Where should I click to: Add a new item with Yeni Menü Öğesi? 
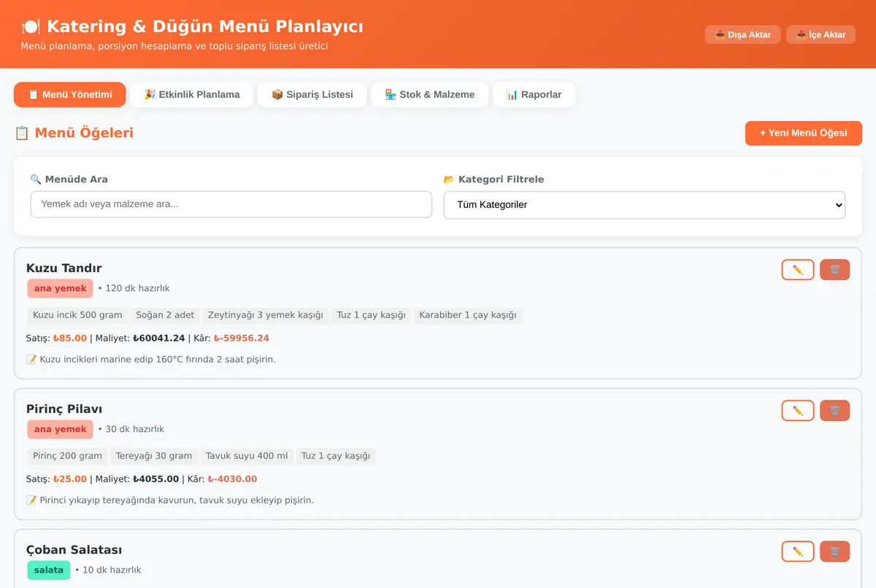804,134
